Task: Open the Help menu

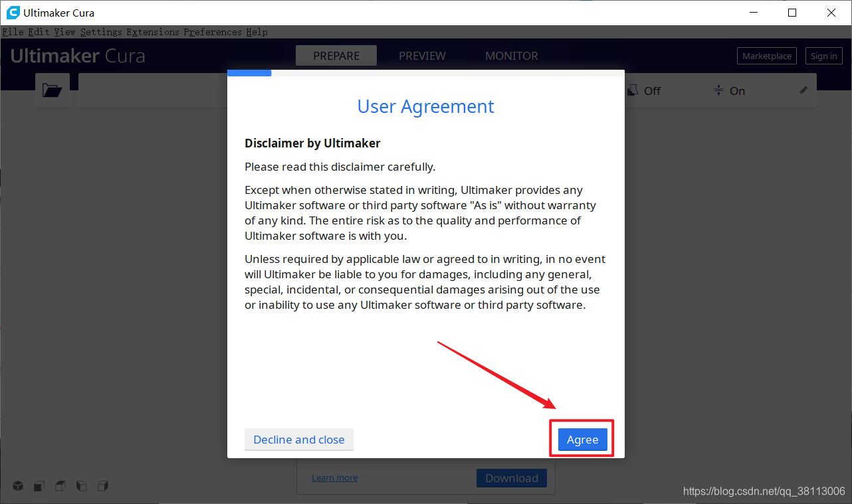Action: (x=257, y=32)
